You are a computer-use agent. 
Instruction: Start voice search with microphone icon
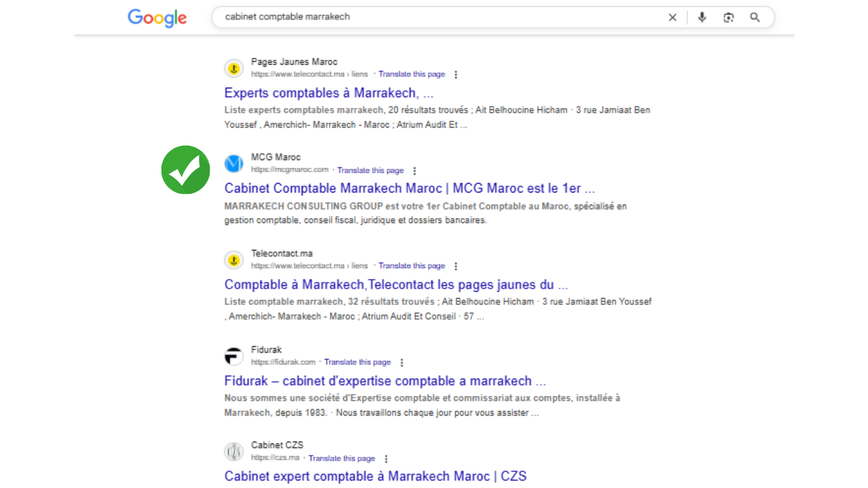702,17
